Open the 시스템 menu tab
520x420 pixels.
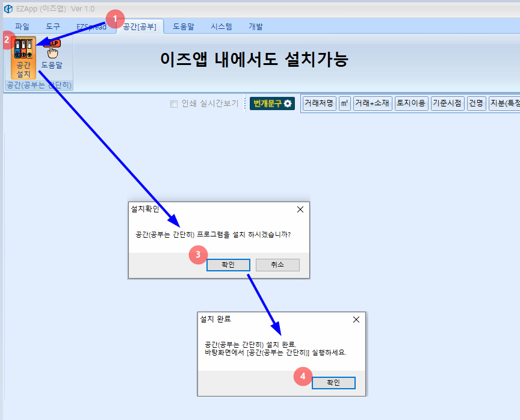pos(221,26)
